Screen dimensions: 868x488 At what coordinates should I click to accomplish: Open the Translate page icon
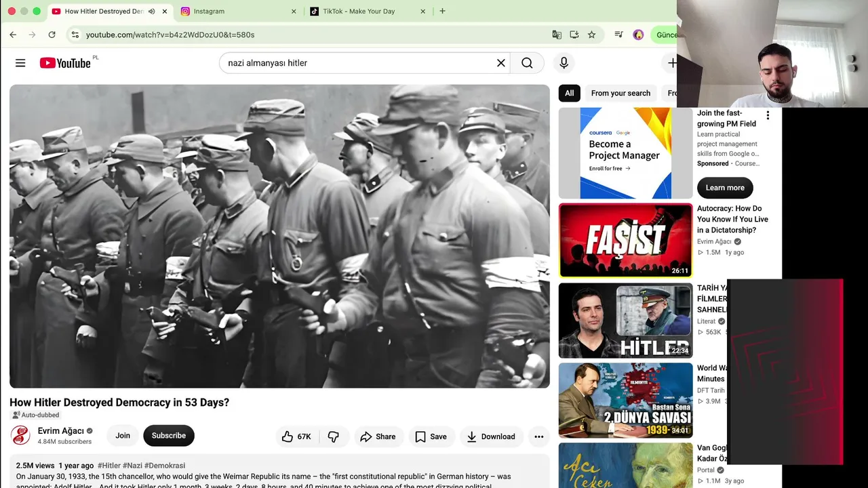point(557,35)
